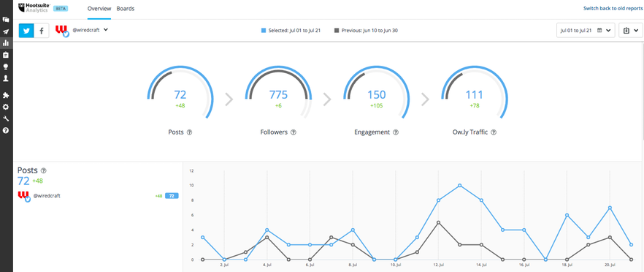Click the BETA badge
This screenshot has width=644, height=272.
[61, 8]
